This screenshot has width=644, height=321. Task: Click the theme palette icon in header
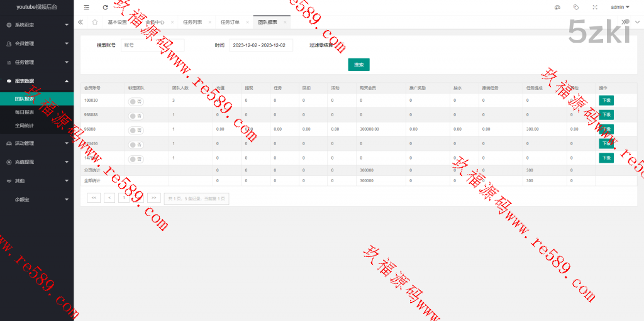pyautogui.click(x=557, y=8)
